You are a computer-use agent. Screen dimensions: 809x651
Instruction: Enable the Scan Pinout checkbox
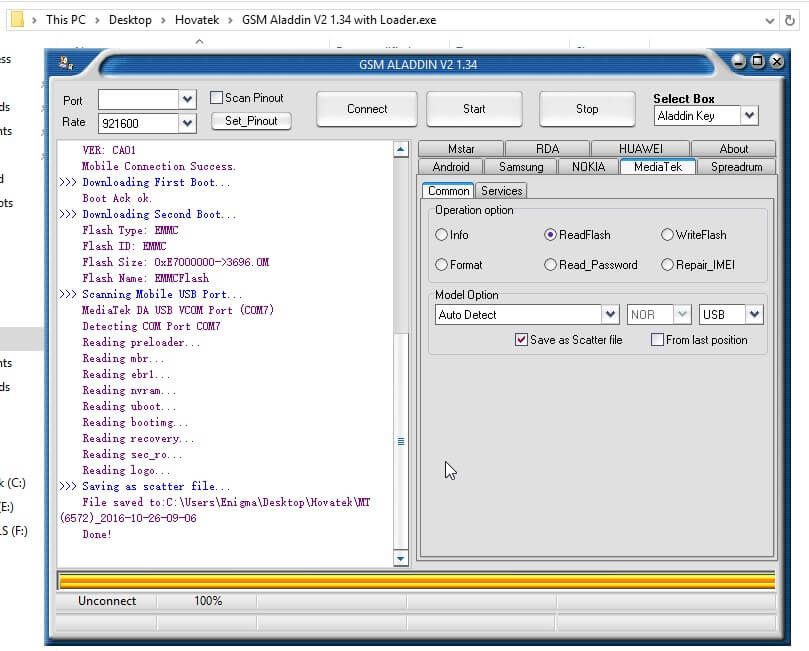coord(217,97)
